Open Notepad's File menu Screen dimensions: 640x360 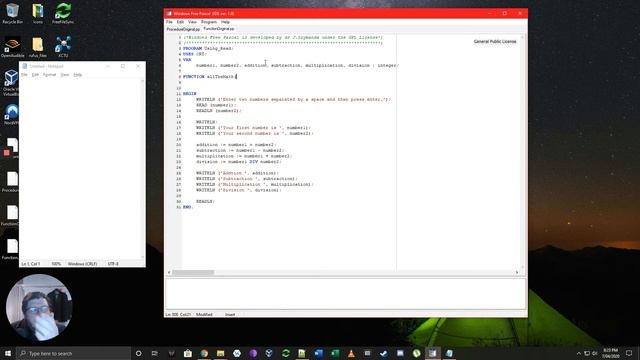pos(24,75)
